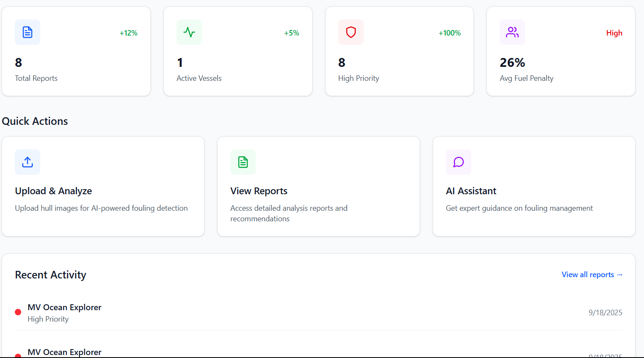Screen dimensions: 644x358
Task: Click the red High label on fuel penalty
Action: (x=614, y=33)
